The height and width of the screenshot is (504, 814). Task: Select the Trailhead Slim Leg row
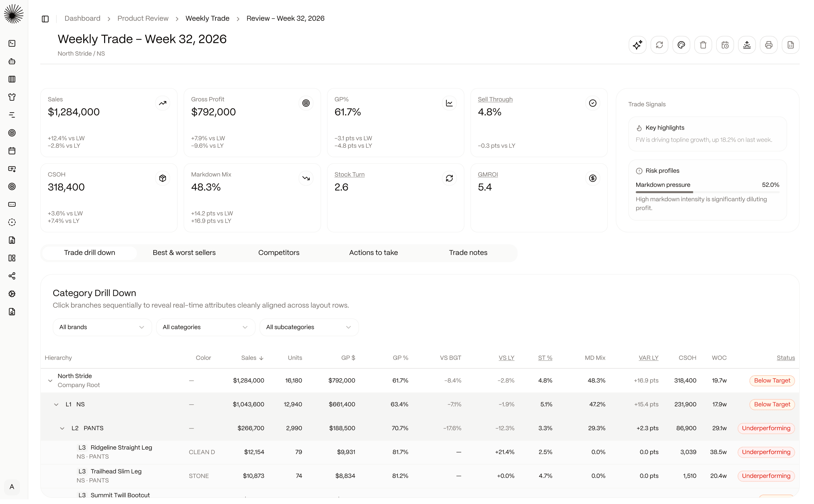(420, 476)
